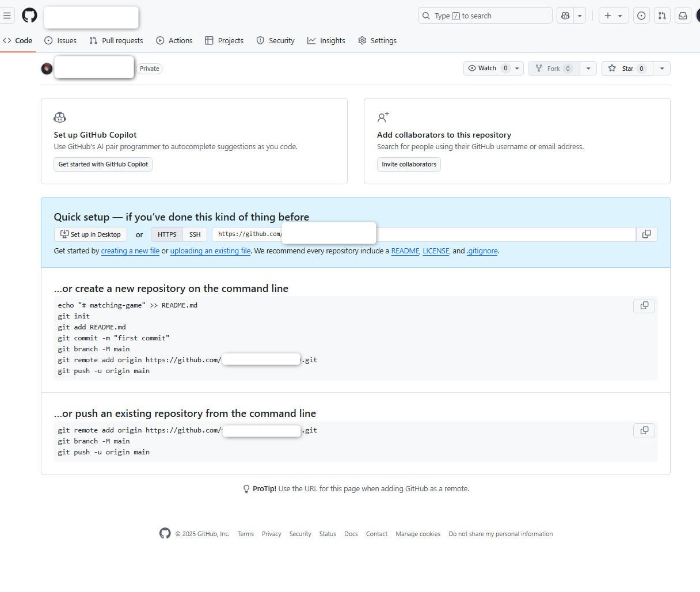Click the Type / to search field
Image resolution: width=700 pixels, height=592 pixels.
tap(485, 16)
